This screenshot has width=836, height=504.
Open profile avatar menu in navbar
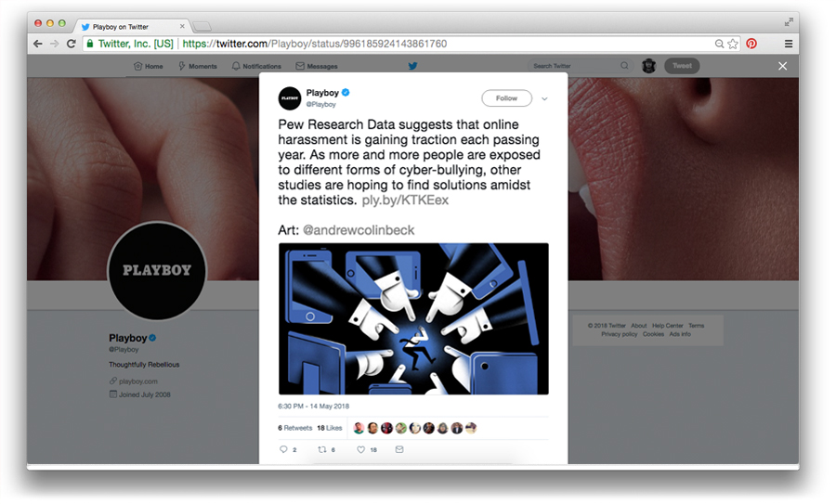pos(649,66)
